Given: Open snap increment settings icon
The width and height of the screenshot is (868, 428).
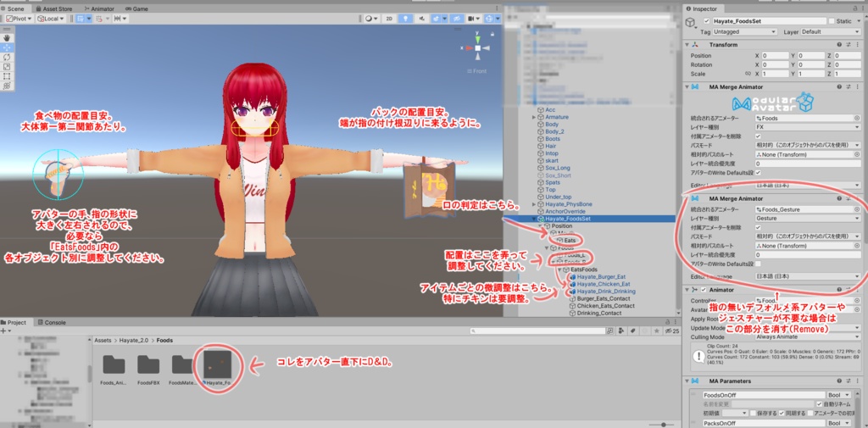Looking at the screenshot, I should click(x=120, y=19).
